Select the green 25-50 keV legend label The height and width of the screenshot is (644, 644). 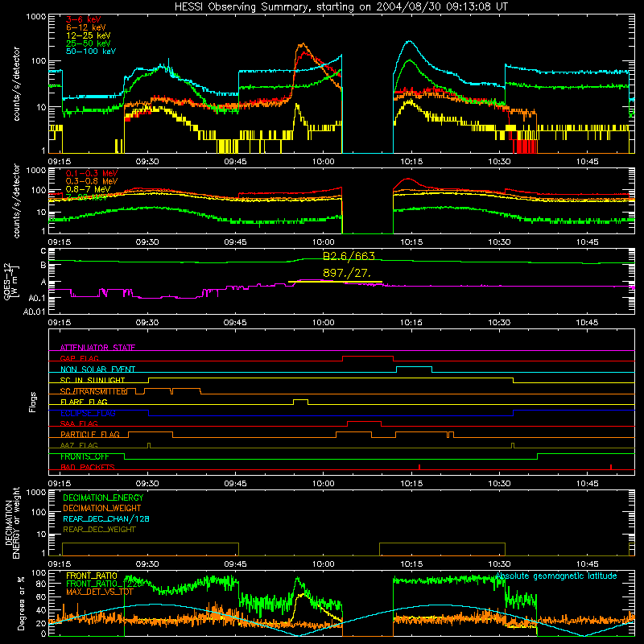coord(89,43)
